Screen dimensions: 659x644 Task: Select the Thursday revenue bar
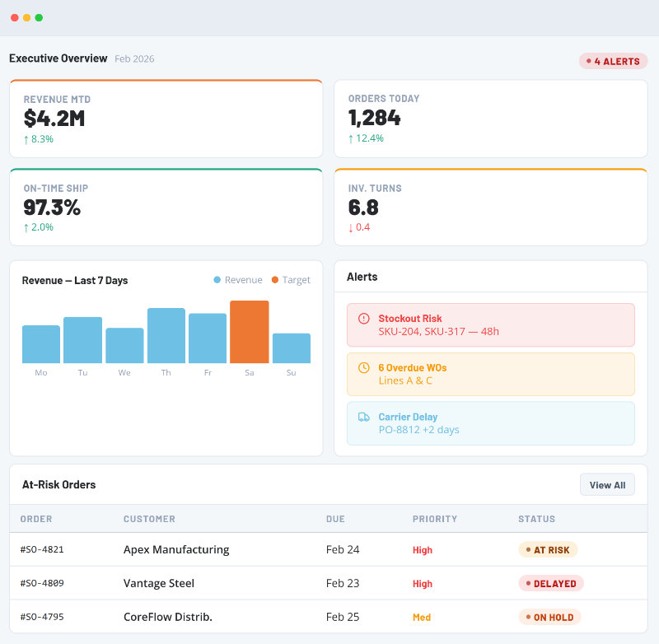tap(166, 335)
